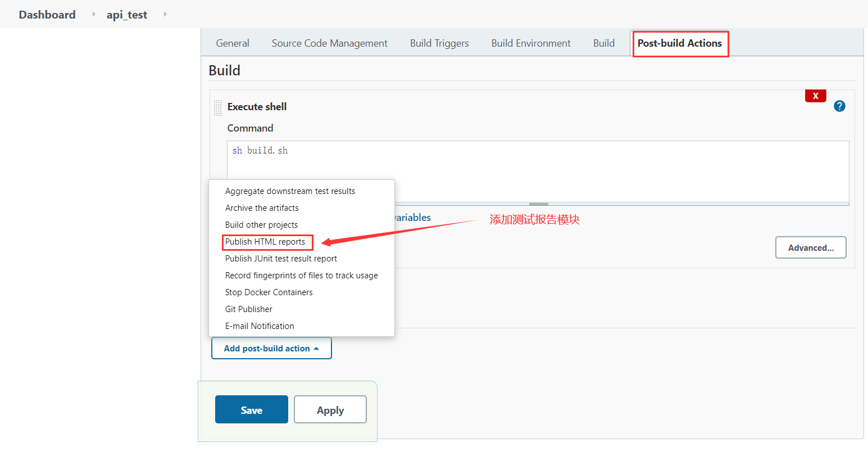Choose Archive the artifacts option
Viewport: 868px width, 456px height.
click(x=262, y=208)
